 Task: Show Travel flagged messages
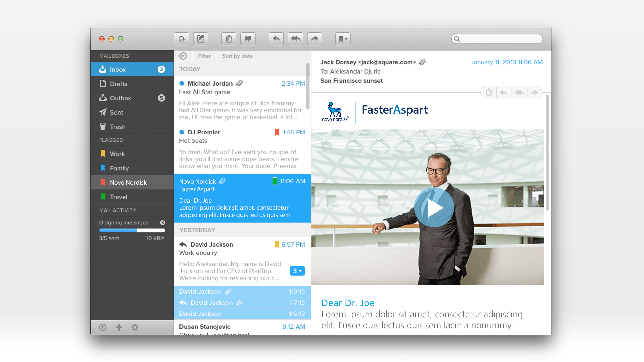pyautogui.click(x=132, y=197)
